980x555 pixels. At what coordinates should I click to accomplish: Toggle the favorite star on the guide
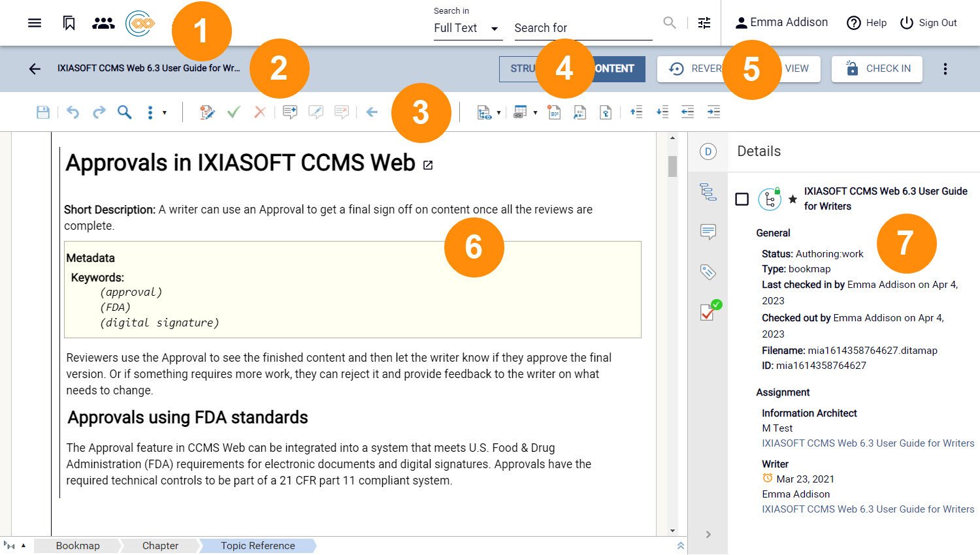[792, 199]
